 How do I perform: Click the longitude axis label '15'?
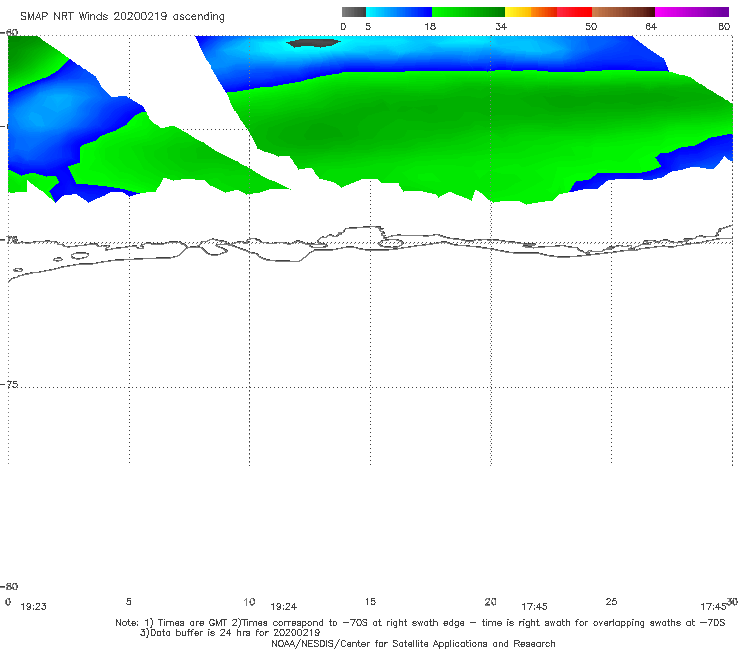370,602
